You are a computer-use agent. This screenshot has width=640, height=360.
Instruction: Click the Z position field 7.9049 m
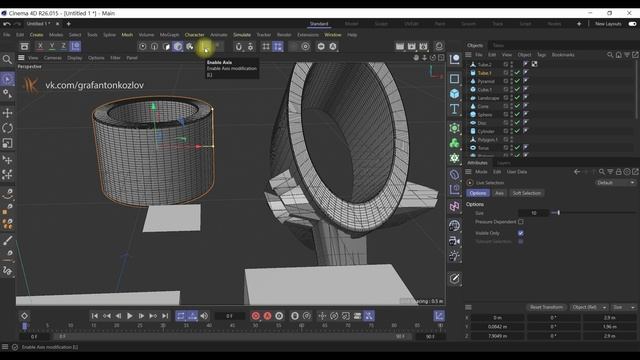coord(497,336)
